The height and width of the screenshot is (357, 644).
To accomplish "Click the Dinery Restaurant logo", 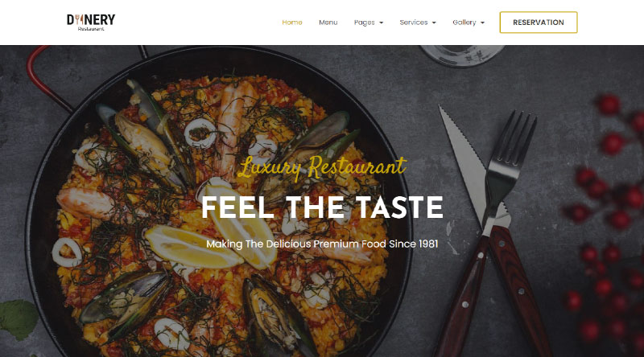I will (91, 23).
